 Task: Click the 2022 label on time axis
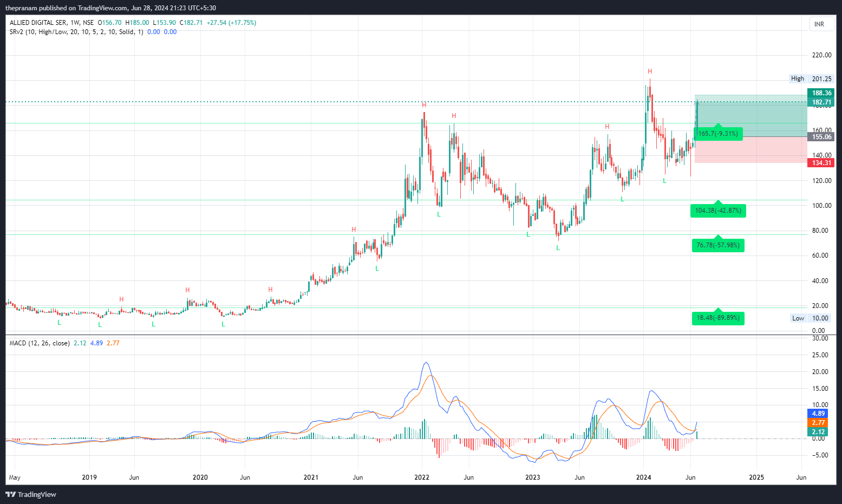[x=422, y=477]
